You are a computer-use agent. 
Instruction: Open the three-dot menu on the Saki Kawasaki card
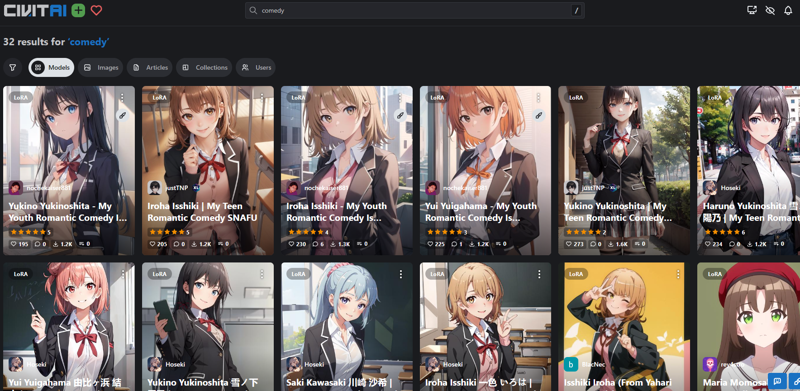pos(400,274)
